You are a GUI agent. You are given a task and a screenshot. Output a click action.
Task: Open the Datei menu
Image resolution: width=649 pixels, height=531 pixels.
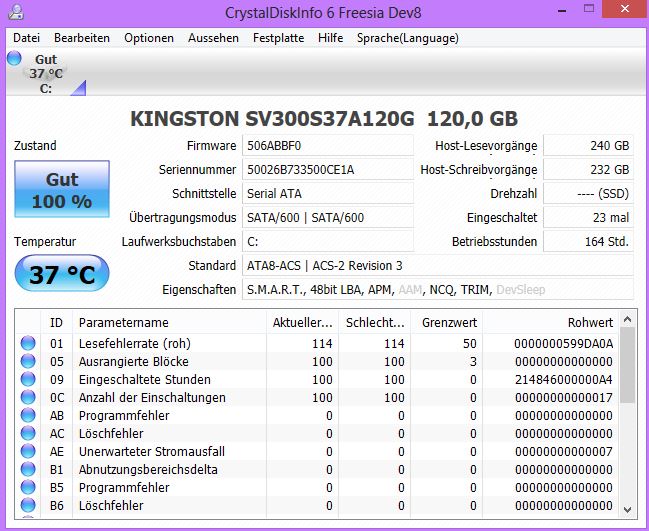click(26, 38)
